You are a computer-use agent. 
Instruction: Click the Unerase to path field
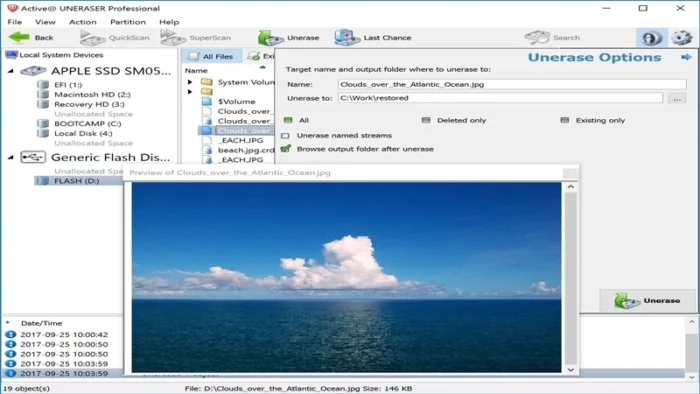point(500,98)
